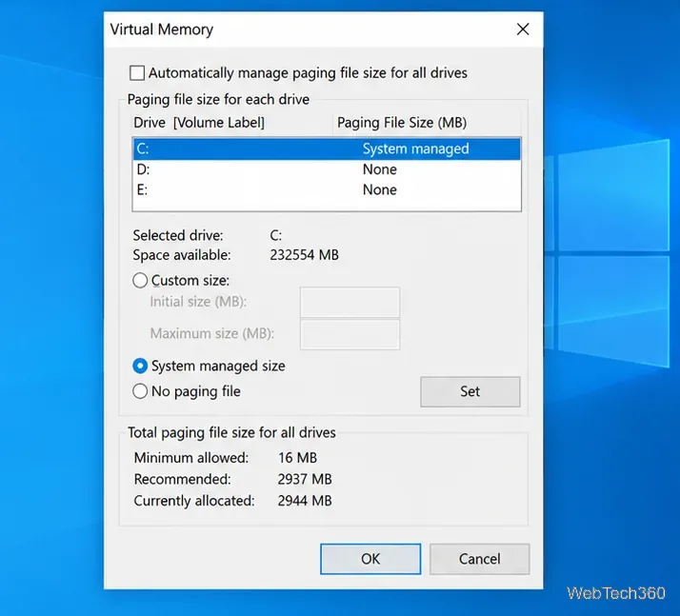Click the Currently allocated 2944 MB value
Viewport: 680px width, 616px height.
(305, 501)
